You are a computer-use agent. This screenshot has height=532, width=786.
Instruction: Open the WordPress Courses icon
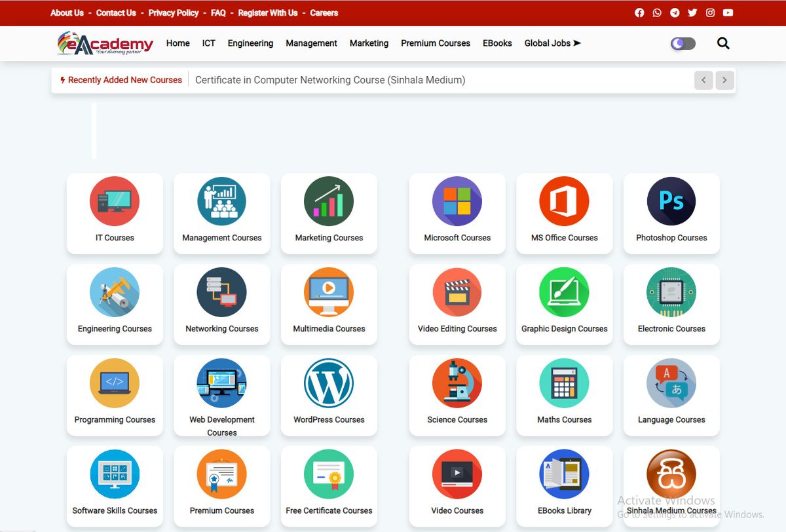(329, 383)
